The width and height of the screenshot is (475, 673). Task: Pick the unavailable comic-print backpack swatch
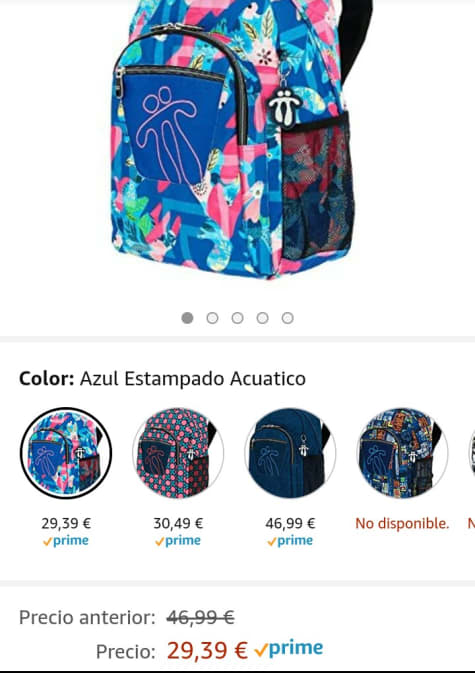402,453
